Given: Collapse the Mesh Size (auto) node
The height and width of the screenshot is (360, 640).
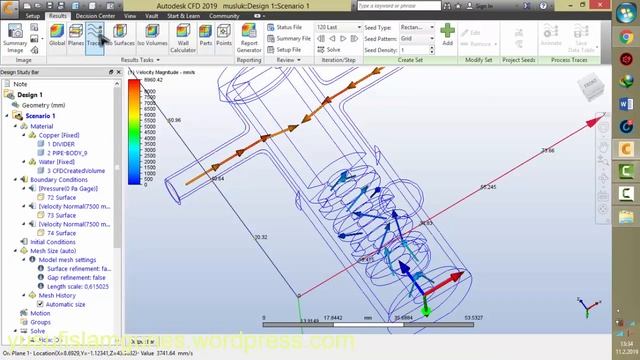Looking at the screenshot, I should click(16, 251).
